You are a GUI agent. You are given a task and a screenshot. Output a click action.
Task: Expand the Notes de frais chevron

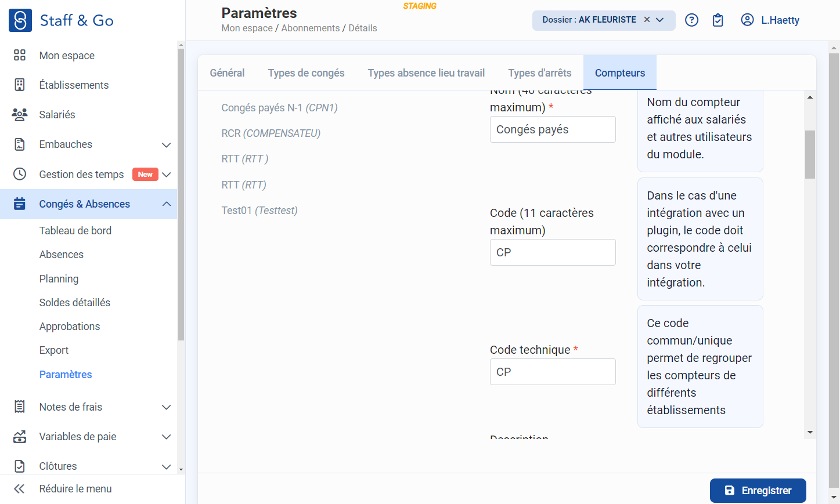point(166,407)
